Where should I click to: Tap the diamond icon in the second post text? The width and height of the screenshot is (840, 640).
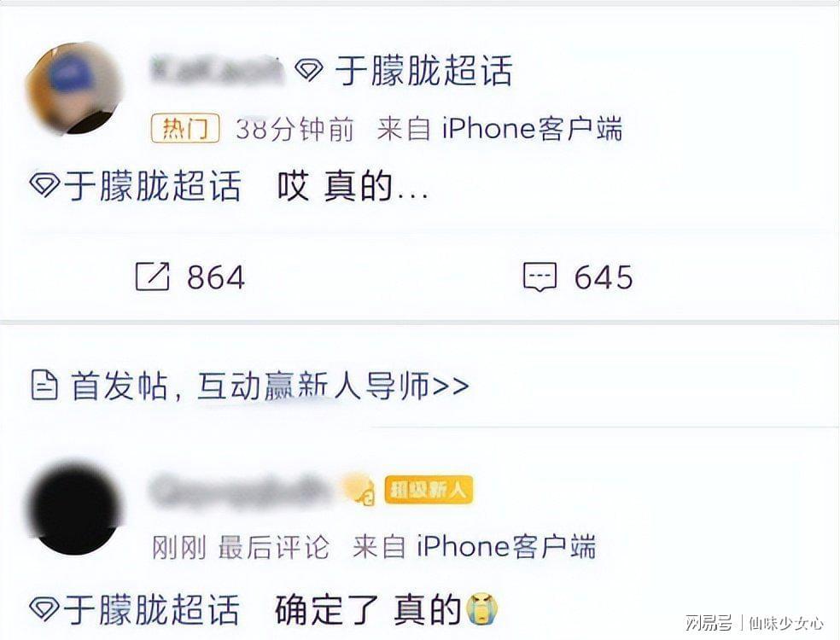click(44, 609)
